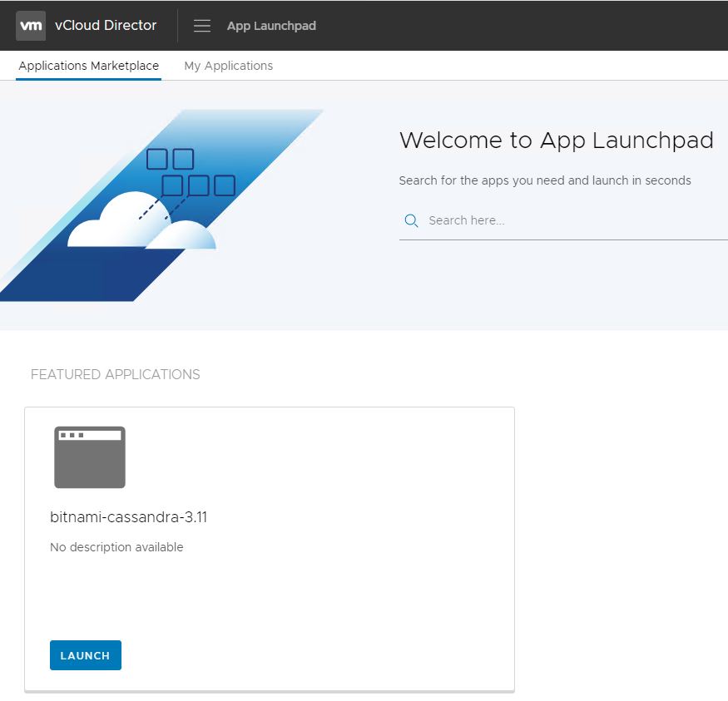728x701 pixels.
Task: Click the VMware vm logo
Action: tap(31, 26)
